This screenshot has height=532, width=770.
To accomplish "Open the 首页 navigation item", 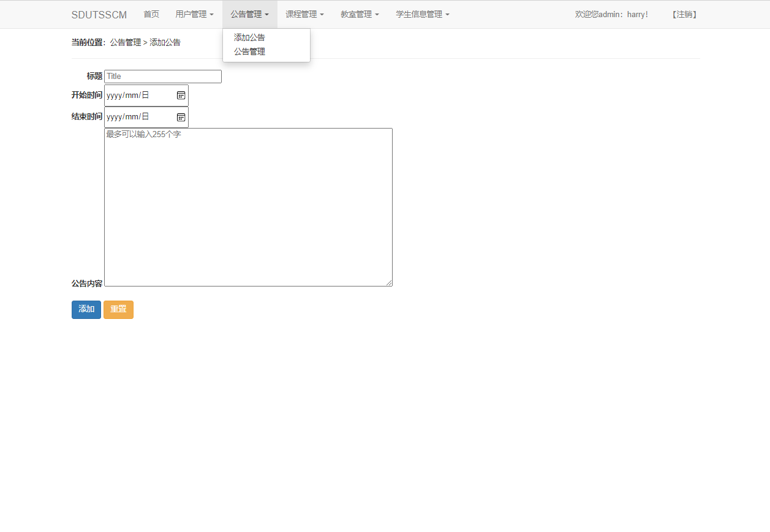I will pyautogui.click(x=151, y=14).
